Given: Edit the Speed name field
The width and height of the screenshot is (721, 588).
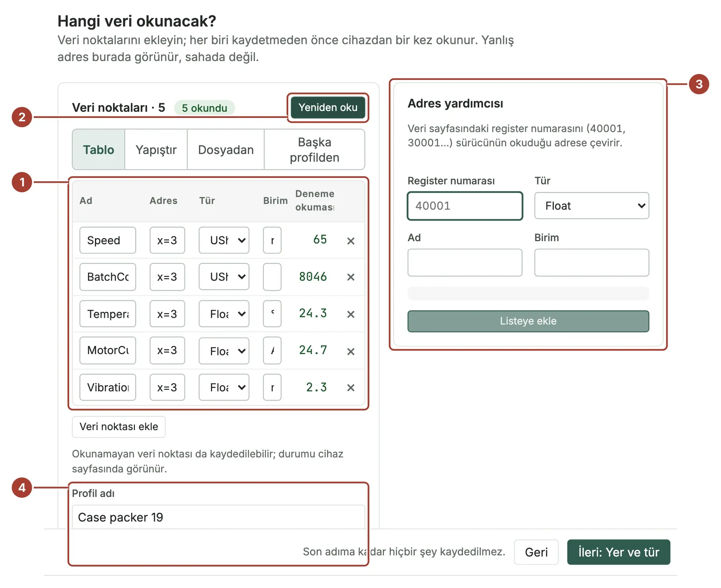Looking at the screenshot, I should 108,240.
